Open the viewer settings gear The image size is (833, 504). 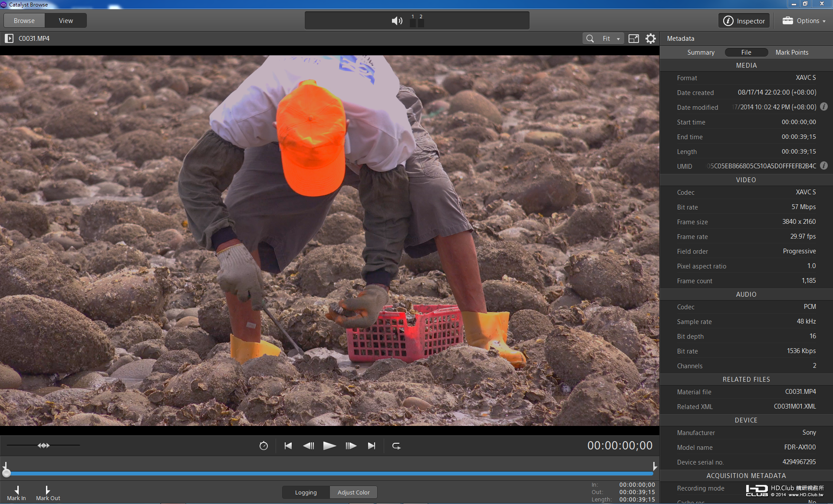point(650,39)
